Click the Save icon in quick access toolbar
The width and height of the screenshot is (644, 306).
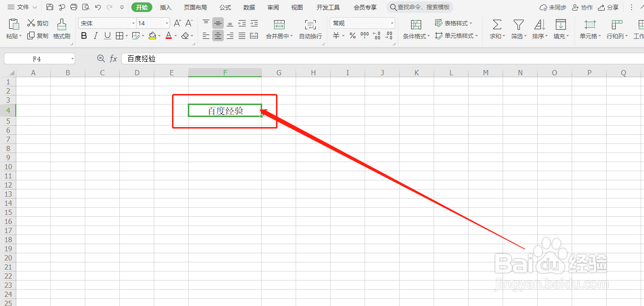tap(50, 7)
